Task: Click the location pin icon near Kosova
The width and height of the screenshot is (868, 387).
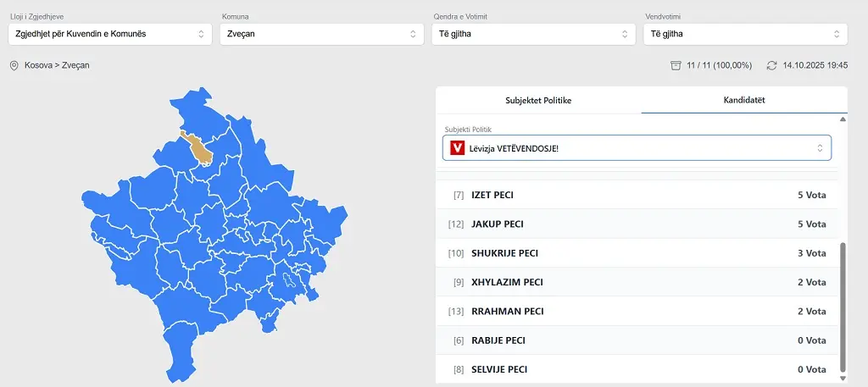Action: (14, 65)
